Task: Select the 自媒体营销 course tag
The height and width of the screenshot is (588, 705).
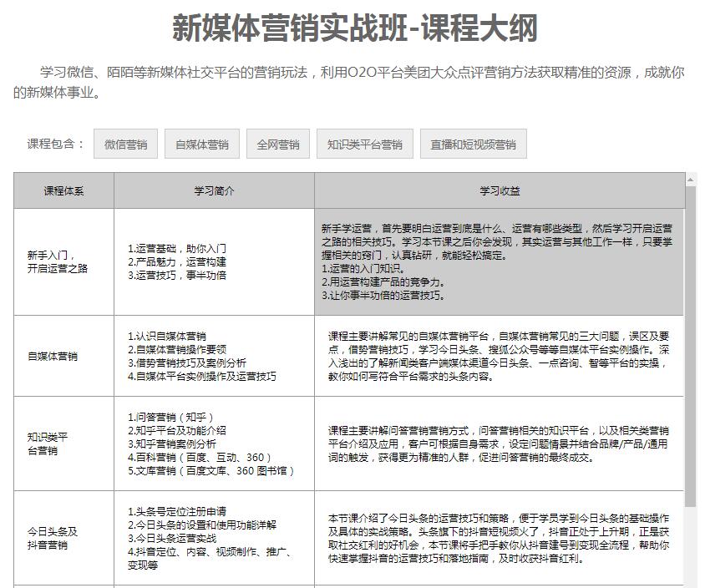Action: pos(202,144)
